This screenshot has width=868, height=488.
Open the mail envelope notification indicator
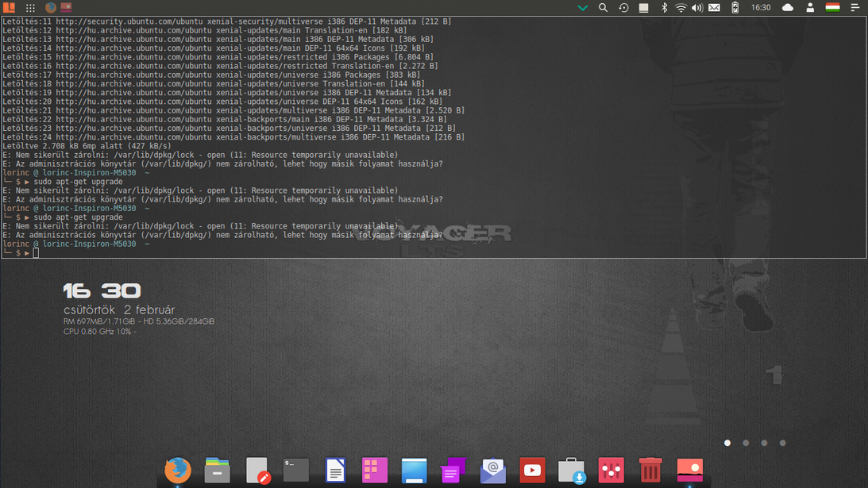715,8
